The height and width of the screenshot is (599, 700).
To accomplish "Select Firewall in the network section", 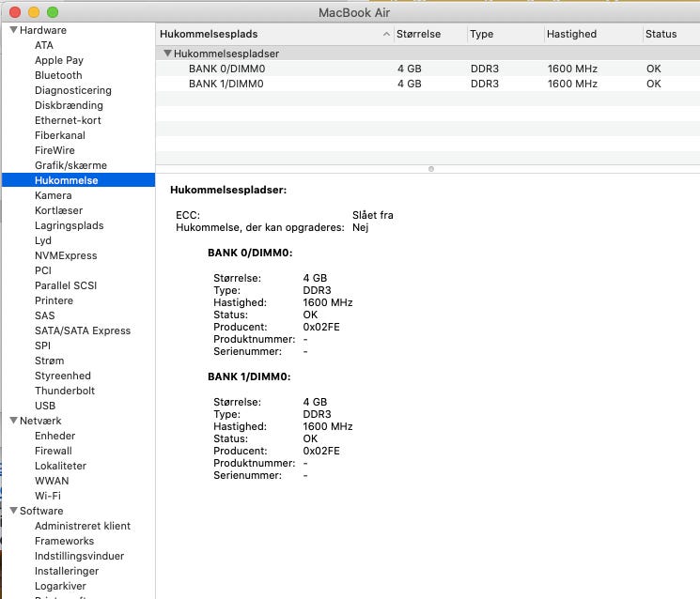I will (x=53, y=451).
